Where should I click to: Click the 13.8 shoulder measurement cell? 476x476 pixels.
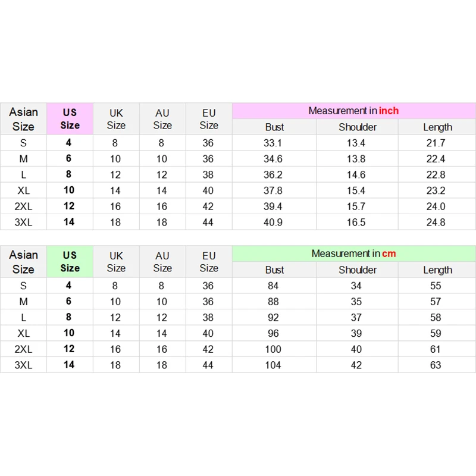coord(356,159)
